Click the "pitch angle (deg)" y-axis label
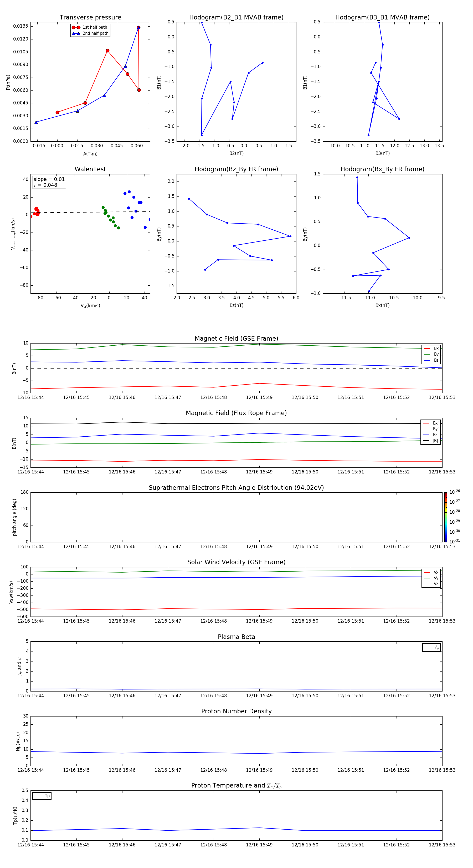Screen dimensions: 473x868 (x=14, y=517)
